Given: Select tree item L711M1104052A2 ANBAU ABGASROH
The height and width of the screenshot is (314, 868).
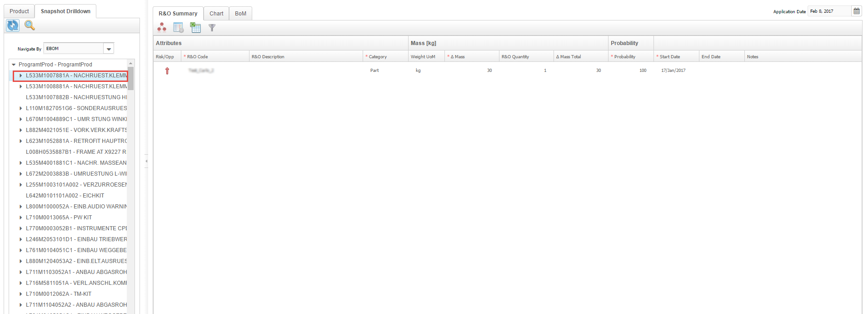Looking at the screenshot, I should (76, 305).
